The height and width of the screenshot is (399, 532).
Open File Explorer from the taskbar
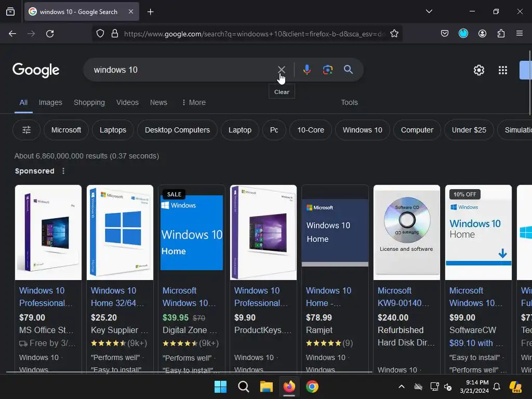[267, 387]
